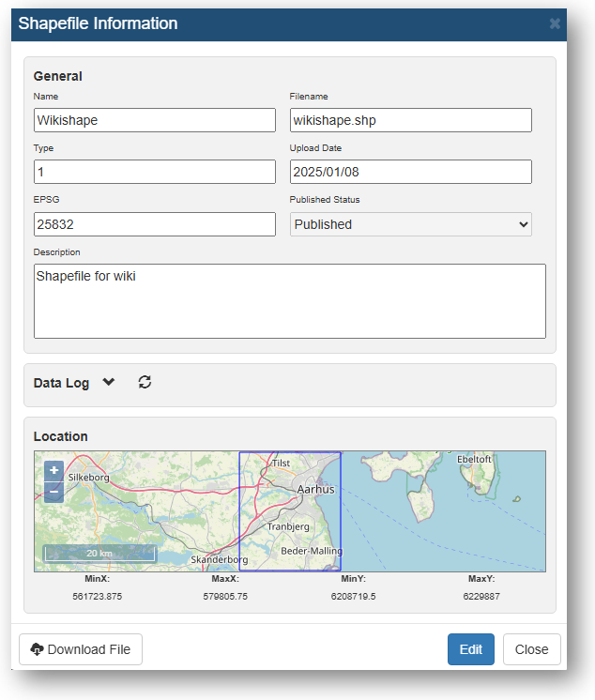Click the MinY value 6208719.5
The image size is (595, 700).
click(354, 597)
